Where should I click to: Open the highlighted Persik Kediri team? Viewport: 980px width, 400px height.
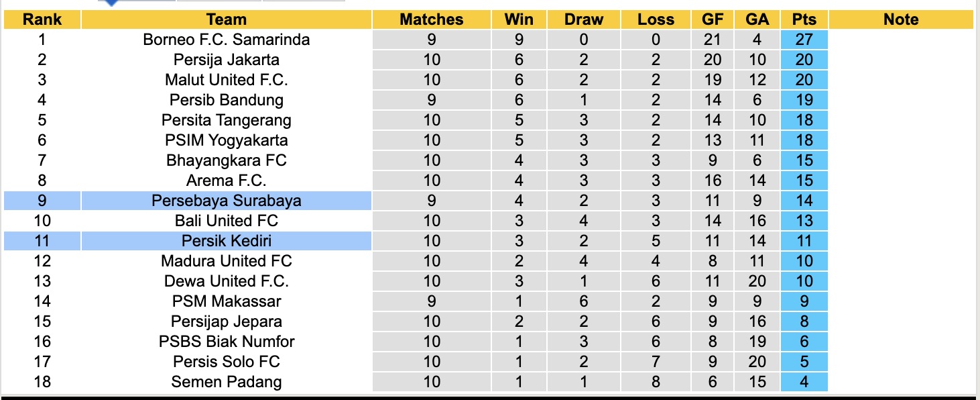point(227,241)
